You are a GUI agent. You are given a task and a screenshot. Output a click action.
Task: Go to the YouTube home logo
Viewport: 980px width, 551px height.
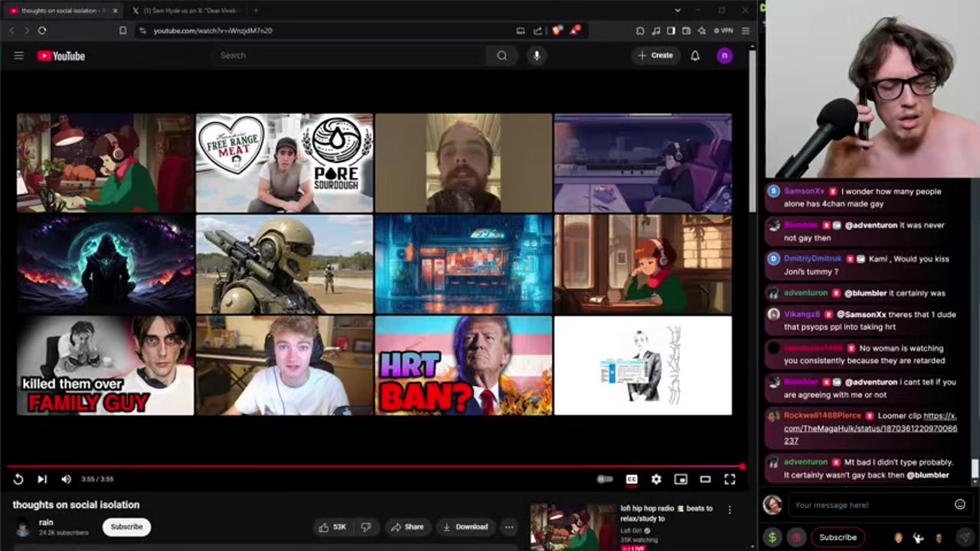pyautogui.click(x=60, y=56)
